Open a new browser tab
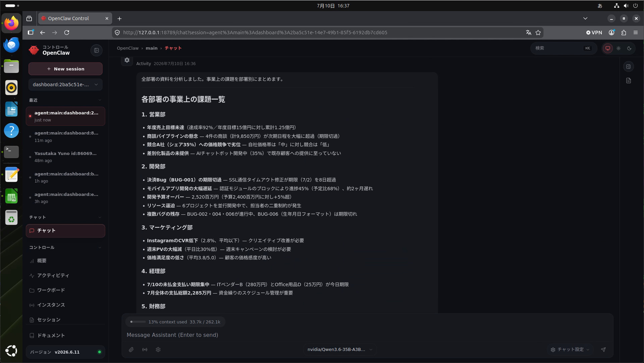This screenshot has width=644, height=363. 119,18
